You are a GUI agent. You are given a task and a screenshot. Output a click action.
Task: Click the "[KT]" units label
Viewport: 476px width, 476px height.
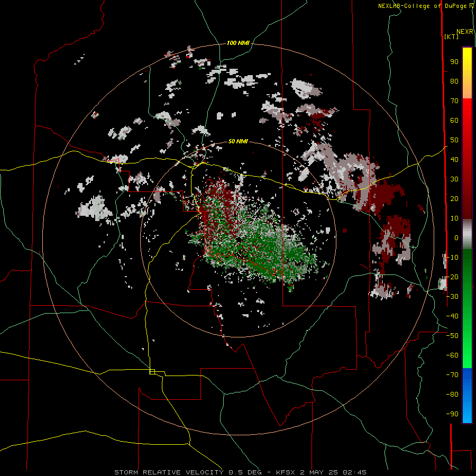pos(451,36)
